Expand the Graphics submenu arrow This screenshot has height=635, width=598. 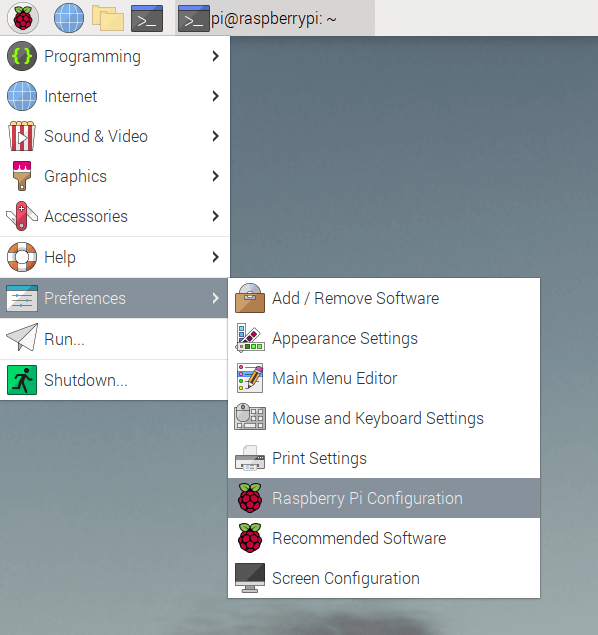click(216, 176)
